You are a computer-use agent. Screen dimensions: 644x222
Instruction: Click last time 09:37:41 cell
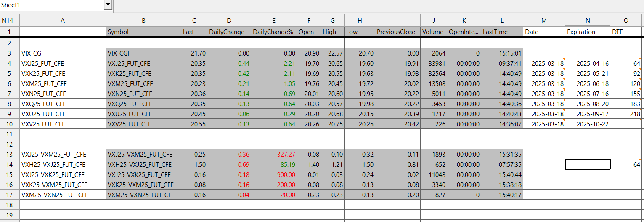pos(502,64)
